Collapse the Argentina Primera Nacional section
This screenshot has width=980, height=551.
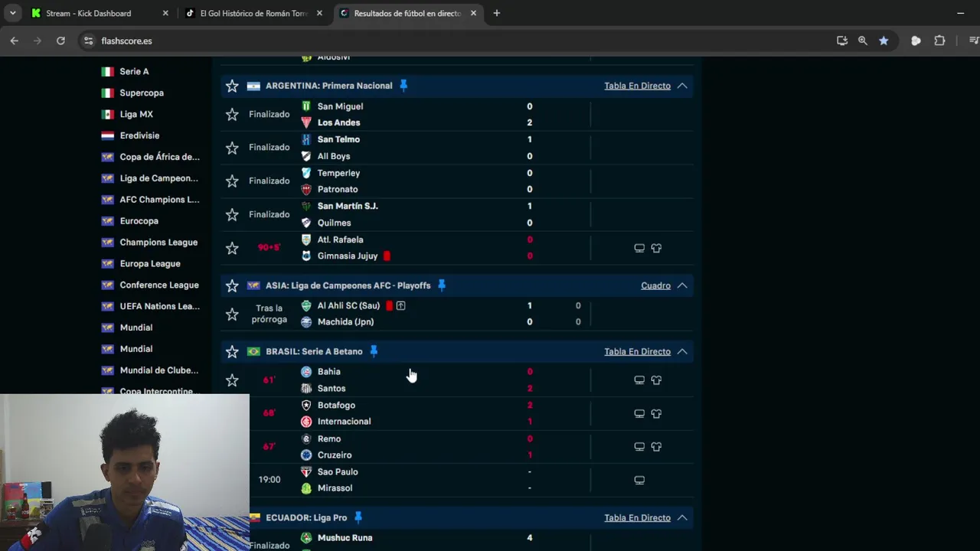click(x=682, y=86)
